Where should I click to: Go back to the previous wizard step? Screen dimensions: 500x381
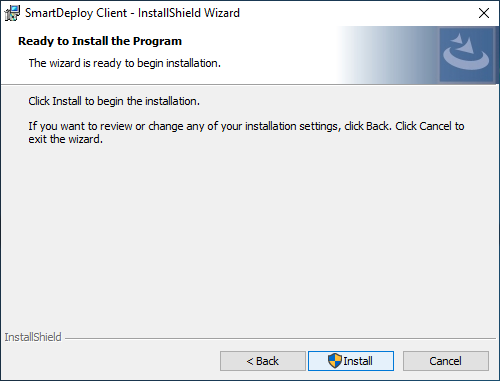click(x=263, y=361)
